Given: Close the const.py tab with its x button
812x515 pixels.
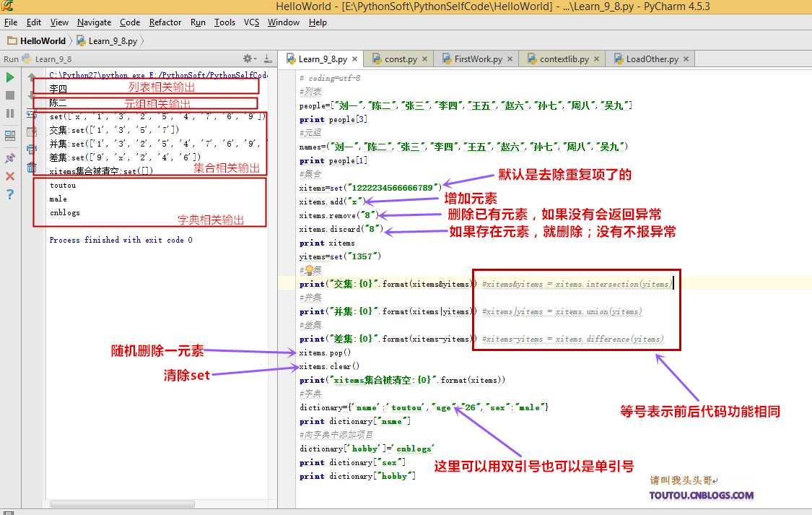Looking at the screenshot, I should [424, 59].
